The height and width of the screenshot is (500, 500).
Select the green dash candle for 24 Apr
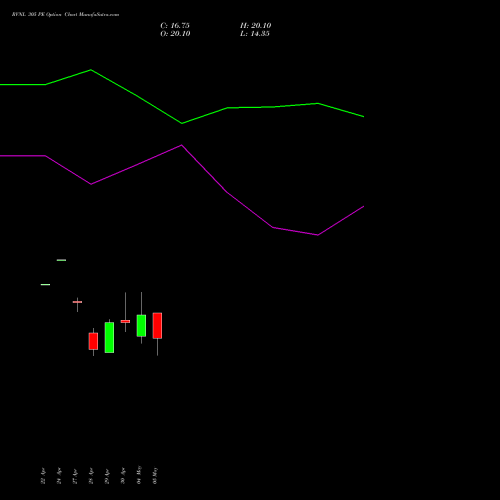tap(61, 260)
